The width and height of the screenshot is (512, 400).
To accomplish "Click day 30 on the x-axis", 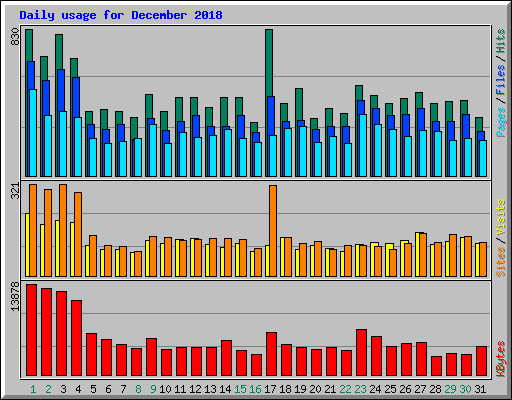I will 465,389.
